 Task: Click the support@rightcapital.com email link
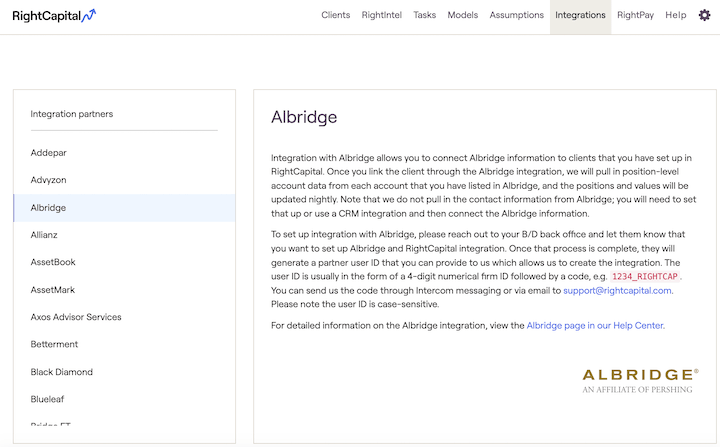coord(617,290)
